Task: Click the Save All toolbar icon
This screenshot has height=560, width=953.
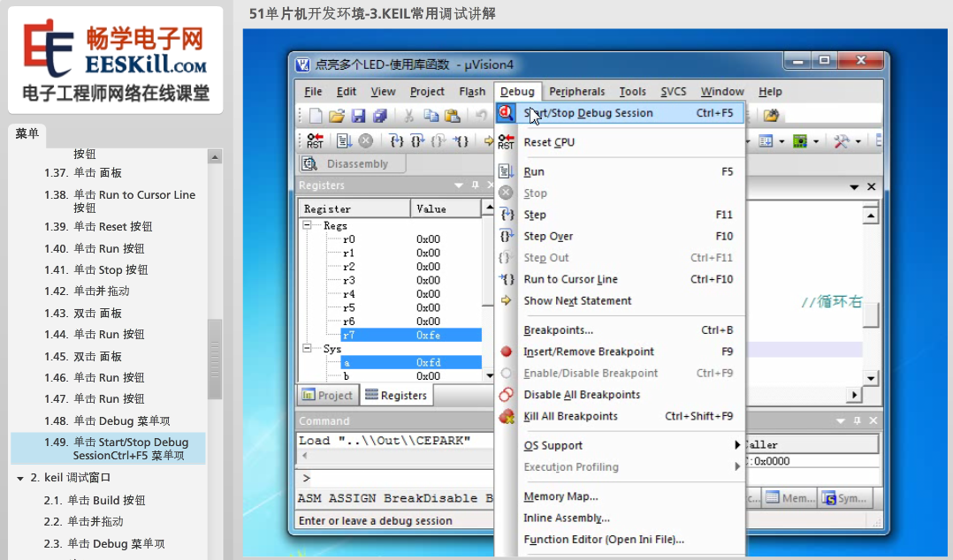Action: coord(380,116)
